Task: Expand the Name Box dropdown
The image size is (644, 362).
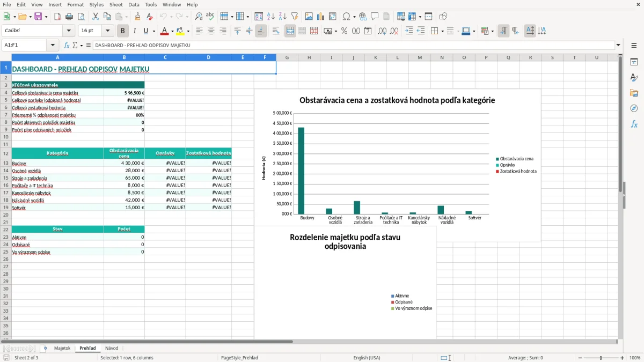Action: 53,45
